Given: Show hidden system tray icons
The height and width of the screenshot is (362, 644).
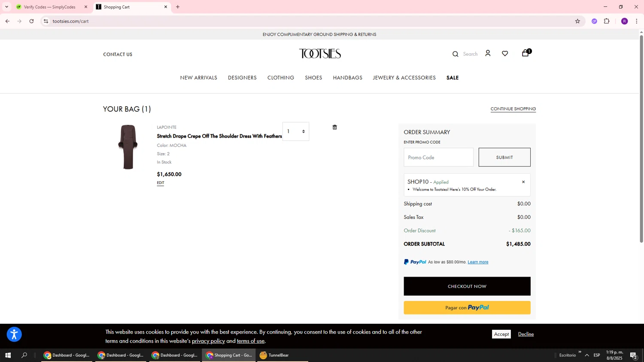Looking at the screenshot, I should coord(587,355).
